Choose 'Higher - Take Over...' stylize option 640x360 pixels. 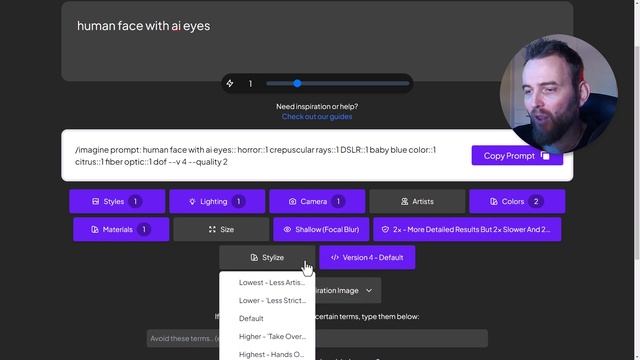tap(267, 336)
